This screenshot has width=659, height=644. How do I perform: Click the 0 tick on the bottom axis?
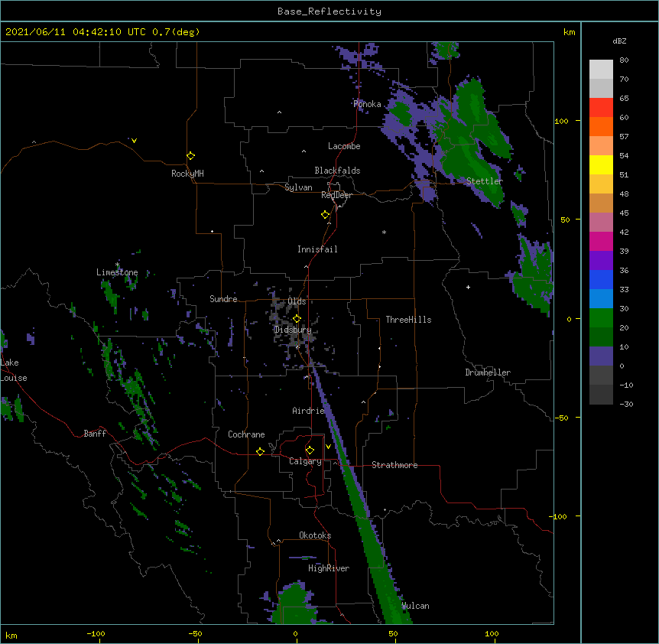(295, 633)
